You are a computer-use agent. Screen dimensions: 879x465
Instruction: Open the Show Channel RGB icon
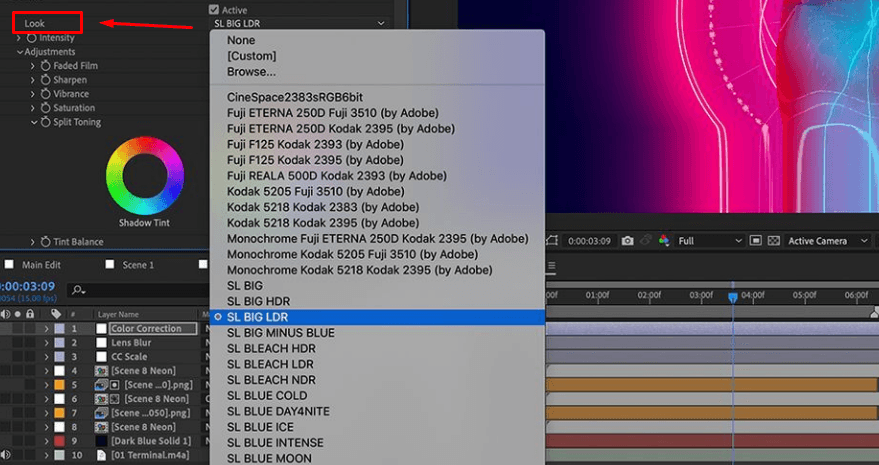[664, 241]
